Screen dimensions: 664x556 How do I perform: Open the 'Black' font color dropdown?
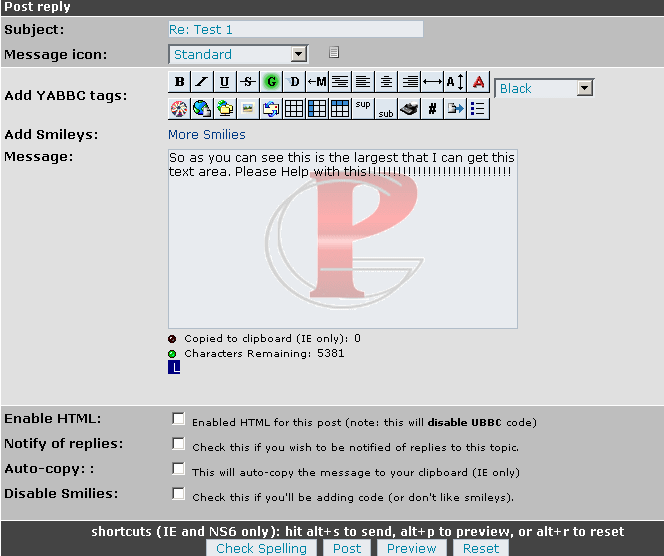tap(544, 88)
